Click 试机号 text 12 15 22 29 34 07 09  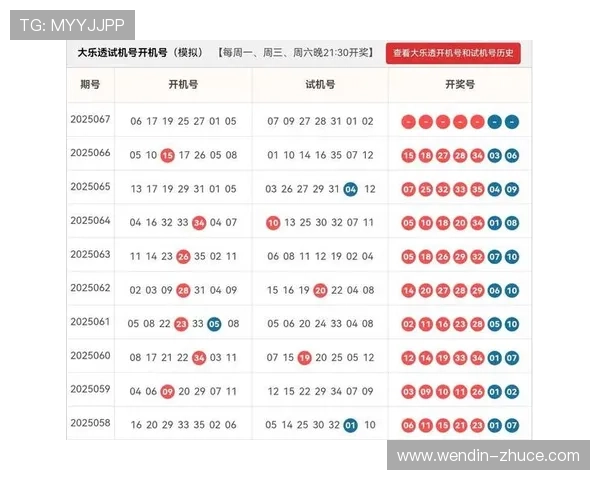click(x=320, y=391)
